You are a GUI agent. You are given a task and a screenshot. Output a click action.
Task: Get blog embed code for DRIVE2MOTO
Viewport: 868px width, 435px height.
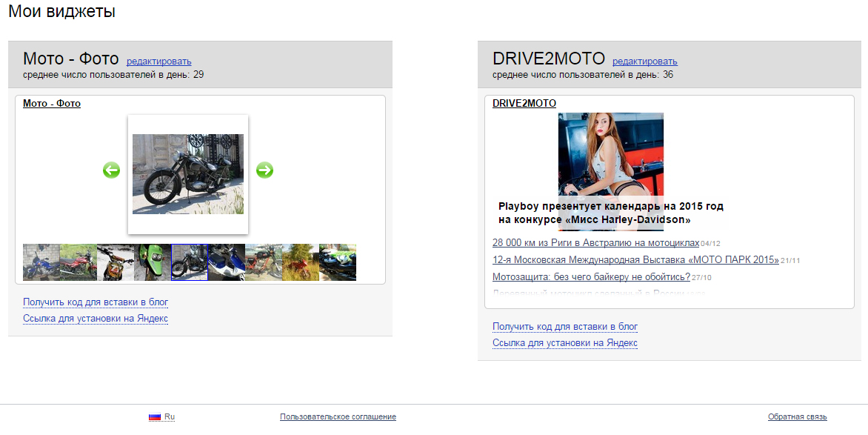(565, 326)
